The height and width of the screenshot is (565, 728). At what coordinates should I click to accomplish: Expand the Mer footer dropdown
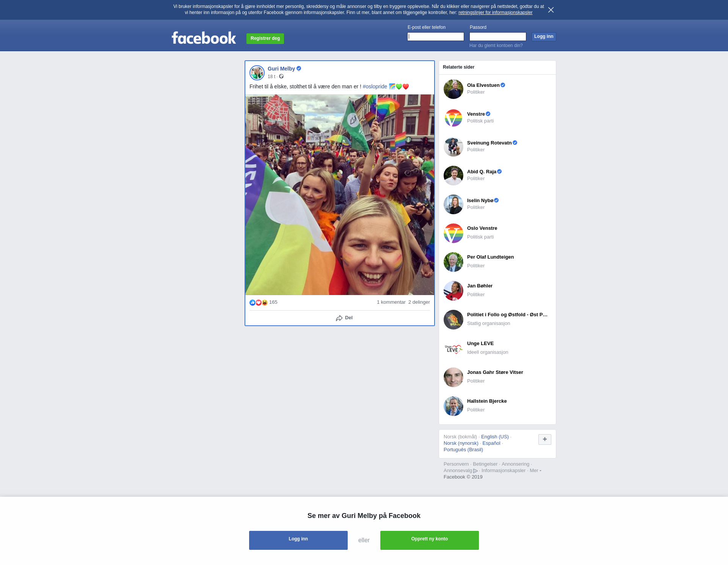[x=535, y=471]
